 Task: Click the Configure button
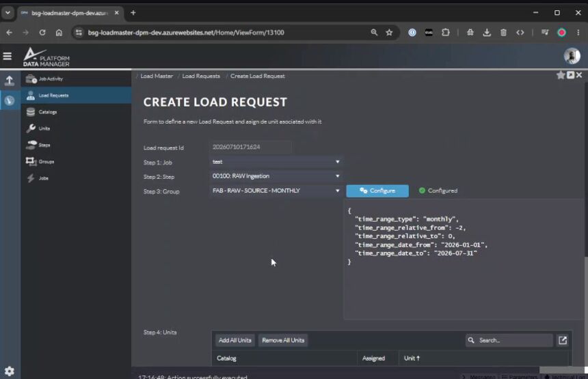(x=377, y=191)
